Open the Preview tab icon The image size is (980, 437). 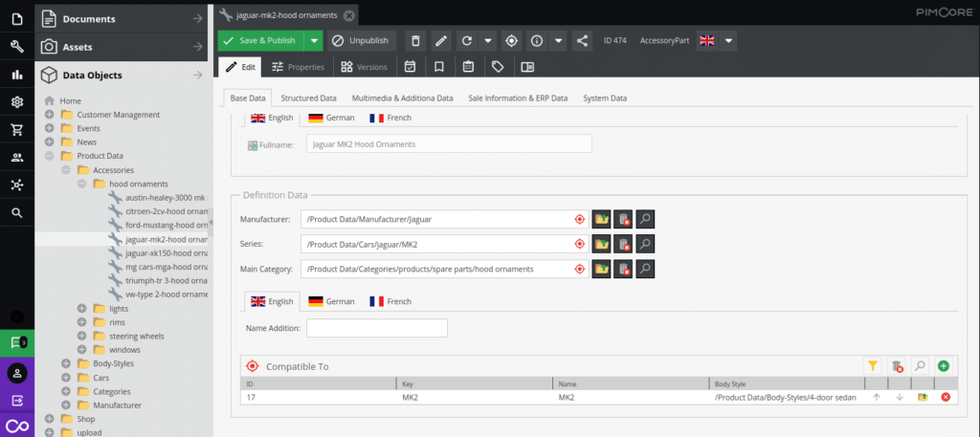tap(527, 67)
